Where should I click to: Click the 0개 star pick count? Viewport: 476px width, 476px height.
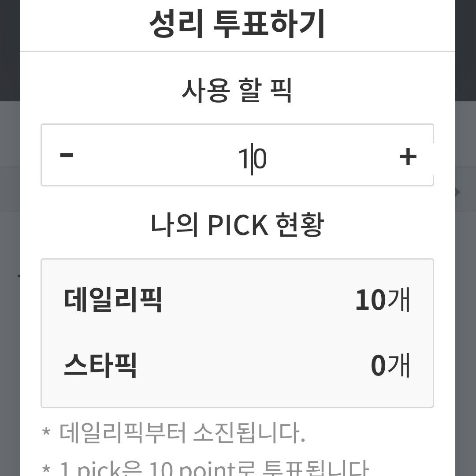pos(390,366)
